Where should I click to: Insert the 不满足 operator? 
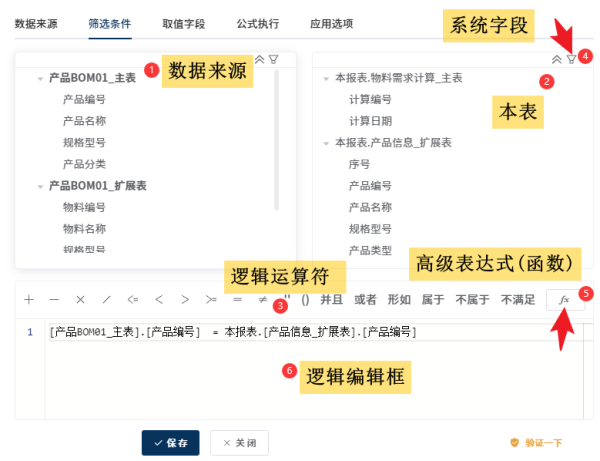[x=518, y=300]
